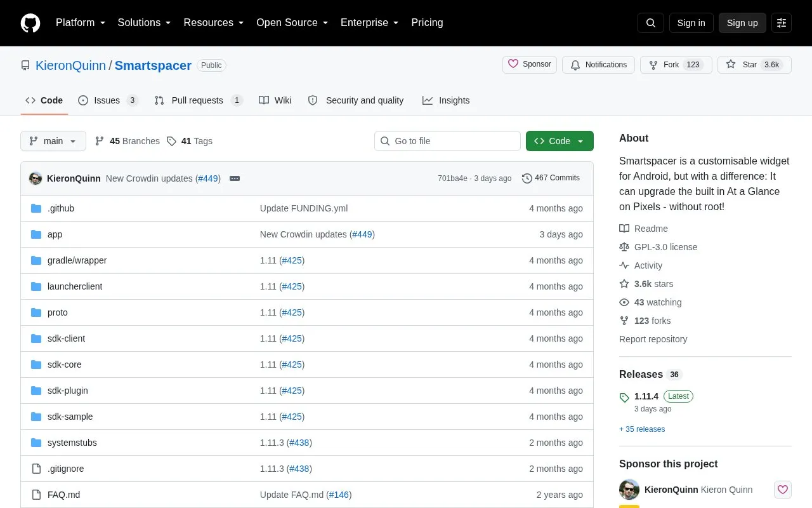This screenshot has height=508, width=812.
Task: Click Report repository
Action: (x=653, y=339)
